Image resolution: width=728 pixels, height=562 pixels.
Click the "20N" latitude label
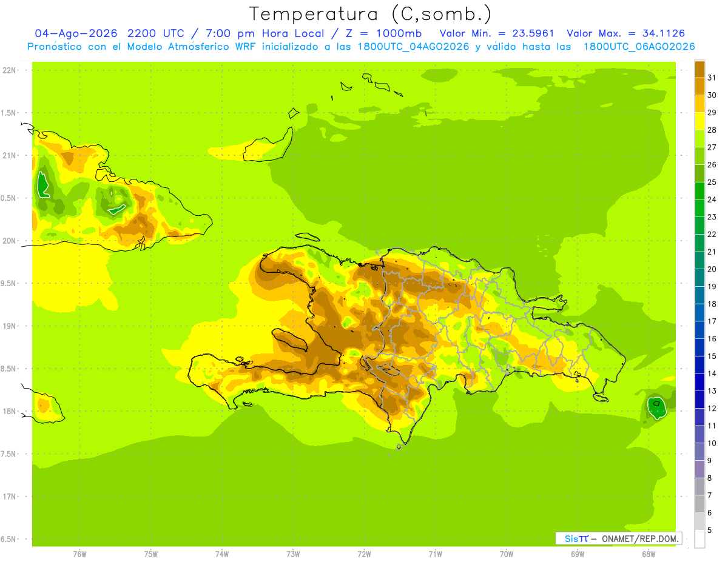pyautogui.click(x=8, y=241)
